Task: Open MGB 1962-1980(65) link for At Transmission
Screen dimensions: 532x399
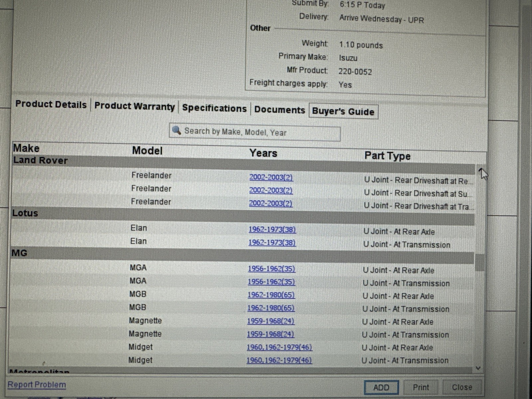Action: (x=271, y=308)
